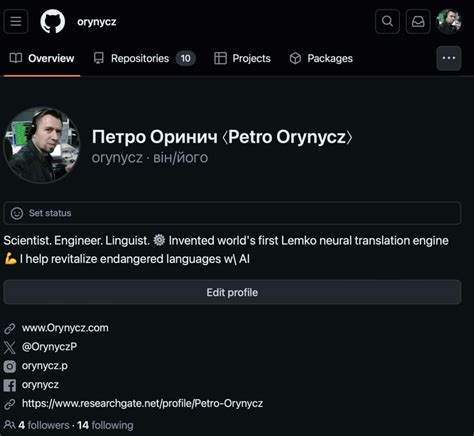Go to GitHub home via Octocat logo
The height and width of the screenshot is (436, 474).
53,22
